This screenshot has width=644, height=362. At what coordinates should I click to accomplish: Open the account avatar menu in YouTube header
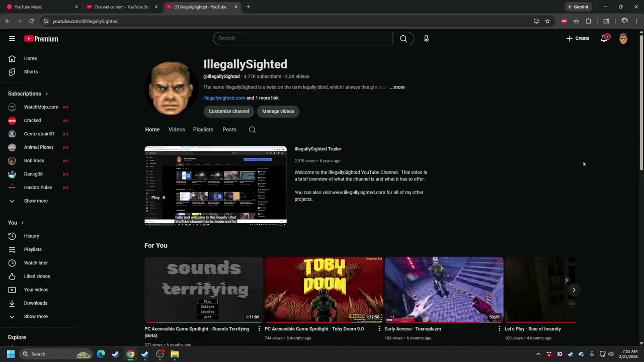(623, 38)
